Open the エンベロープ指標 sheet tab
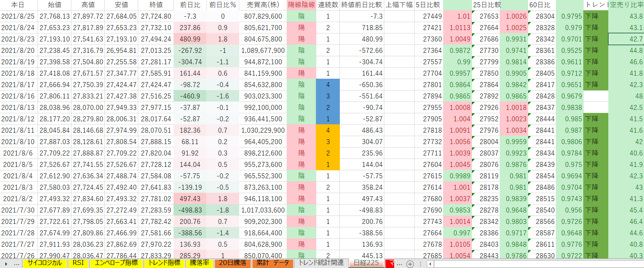 pos(116,263)
